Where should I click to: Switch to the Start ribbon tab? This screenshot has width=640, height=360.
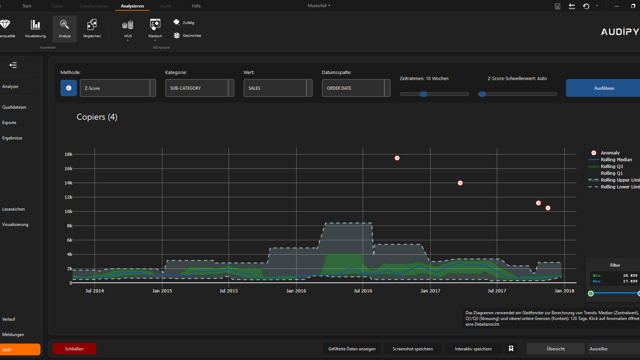(27, 6)
